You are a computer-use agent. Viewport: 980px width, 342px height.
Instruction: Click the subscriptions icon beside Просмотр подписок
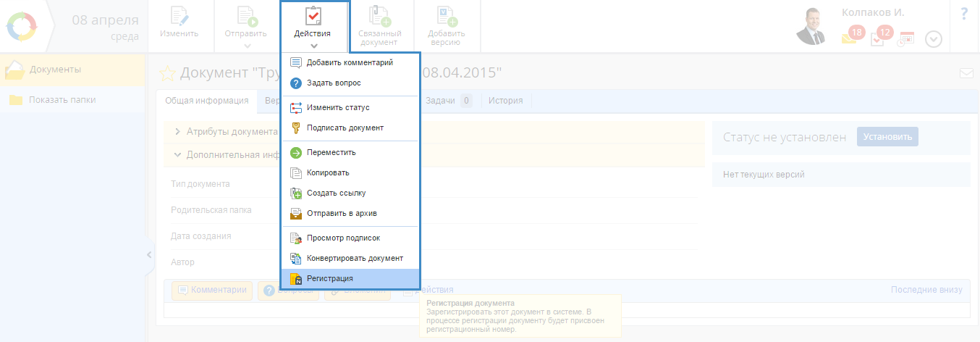[295, 238]
